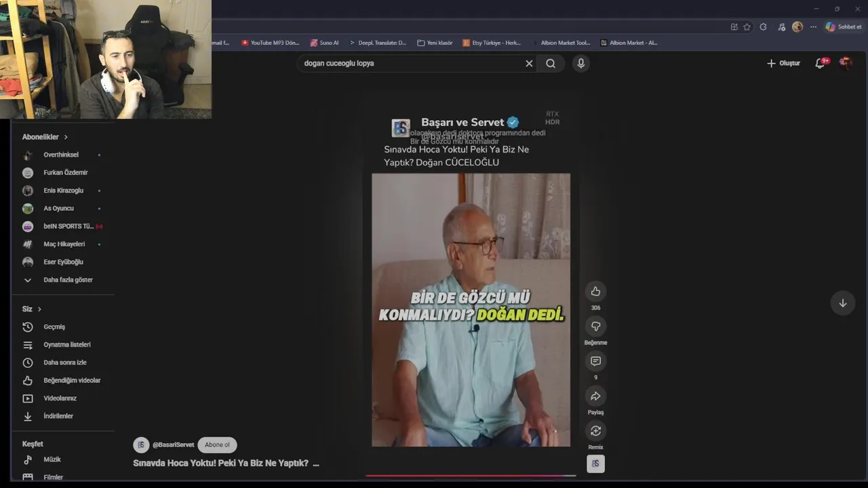
Task: Click the search magnifier button
Action: pyautogui.click(x=551, y=63)
